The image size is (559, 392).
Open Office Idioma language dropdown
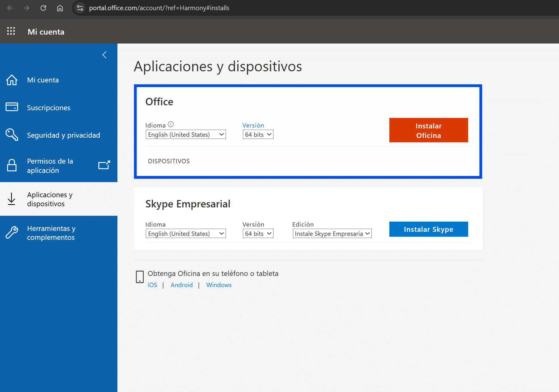(186, 135)
